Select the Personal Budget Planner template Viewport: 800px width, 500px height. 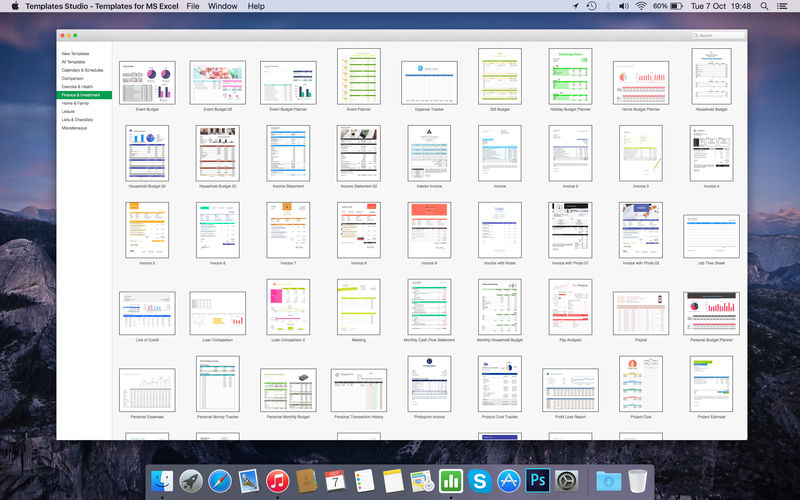click(711, 313)
